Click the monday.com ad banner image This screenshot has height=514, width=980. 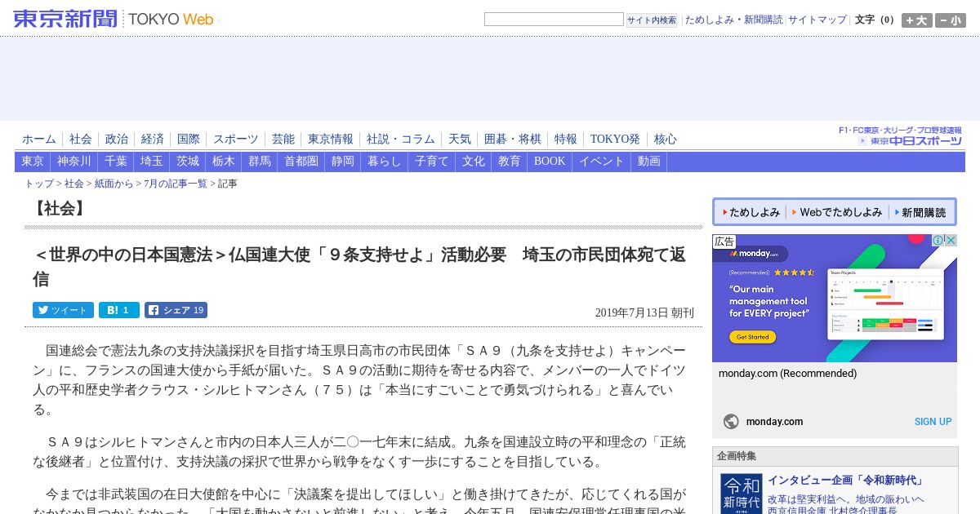point(835,299)
